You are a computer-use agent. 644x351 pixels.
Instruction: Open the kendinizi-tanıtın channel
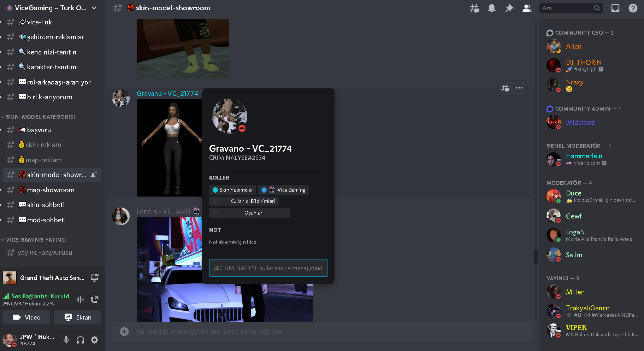pos(52,52)
